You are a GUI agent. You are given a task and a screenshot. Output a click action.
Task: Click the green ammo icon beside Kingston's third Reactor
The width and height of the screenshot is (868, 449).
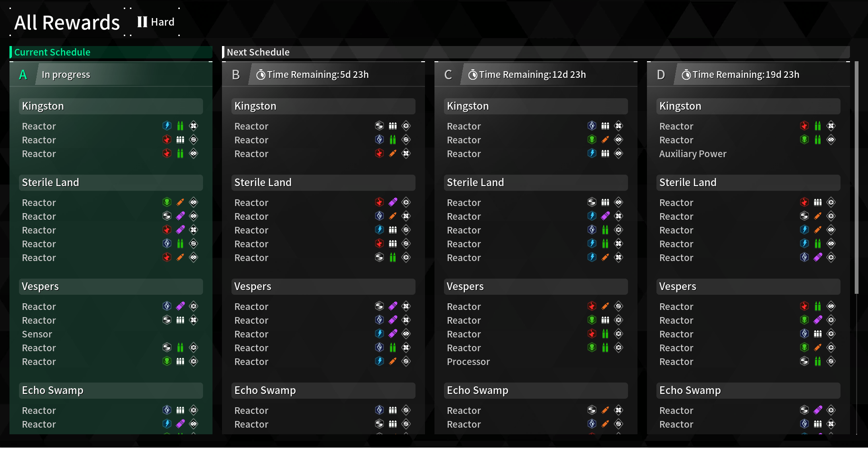click(x=180, y=153)
